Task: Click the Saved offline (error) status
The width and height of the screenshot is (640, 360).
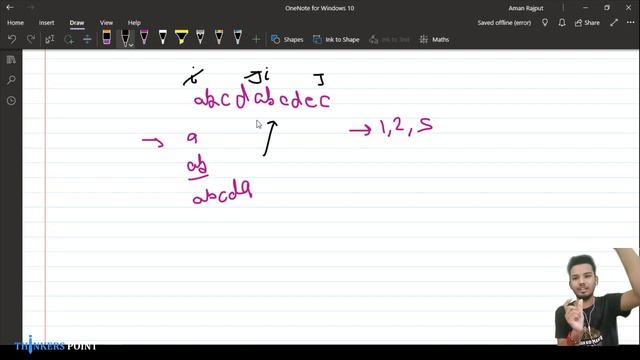Action: point(504,23)
